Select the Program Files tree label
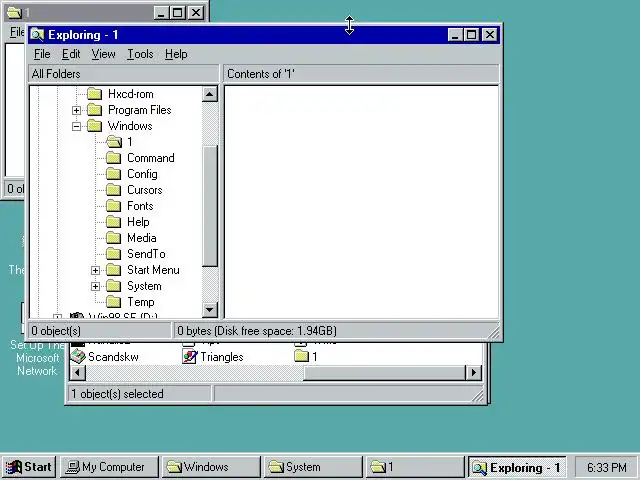The image size is (640, 480). click(x=140, y=110)
